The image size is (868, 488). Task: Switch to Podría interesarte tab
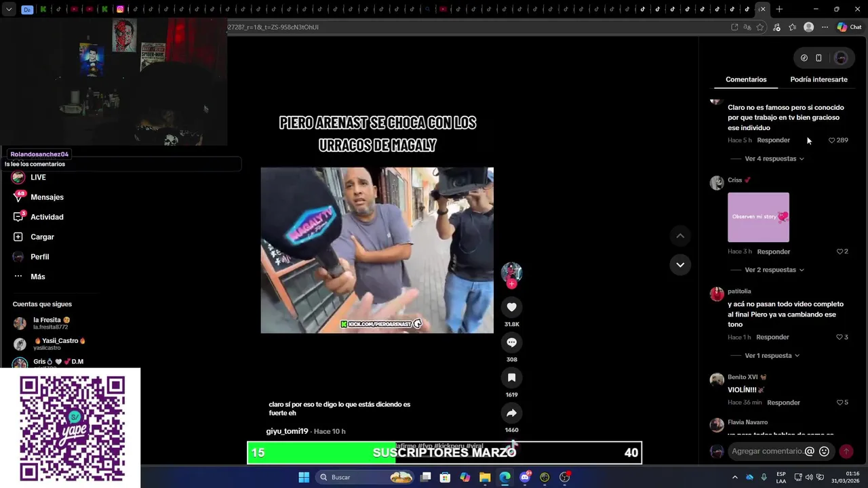click(818, 79)
